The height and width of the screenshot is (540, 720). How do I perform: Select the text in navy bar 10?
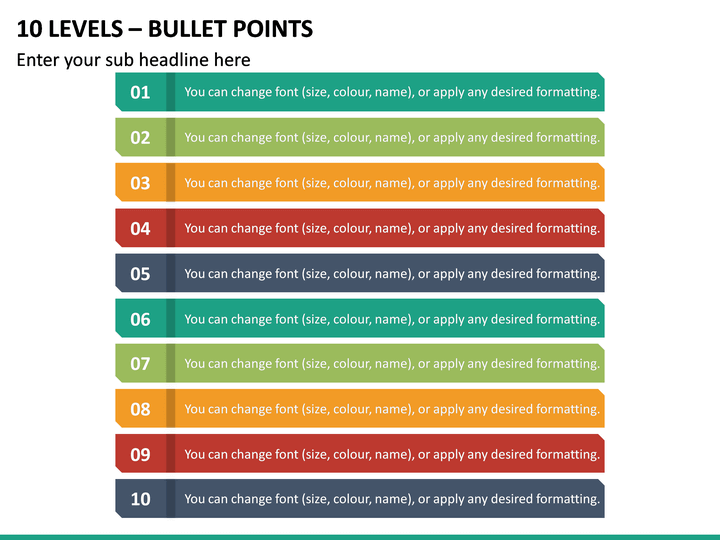pyautogui.click(x=392, y=500)
